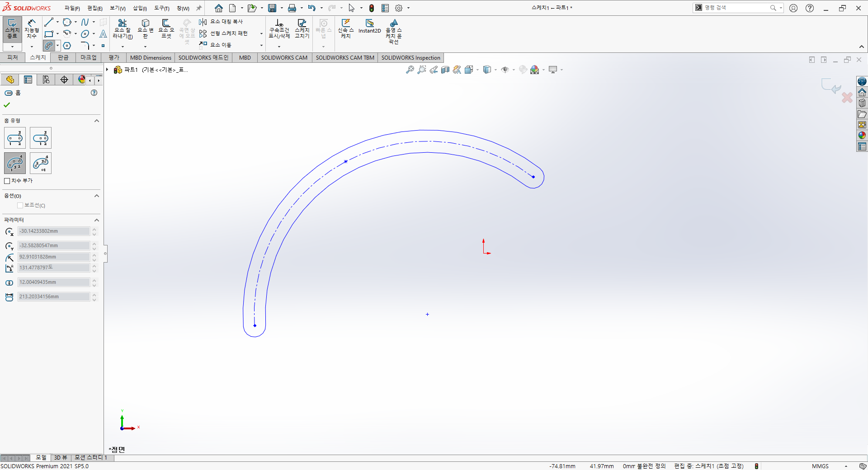Toggle the Instant2D tool
Screen dimensions: 868x470
pos(370,26)
